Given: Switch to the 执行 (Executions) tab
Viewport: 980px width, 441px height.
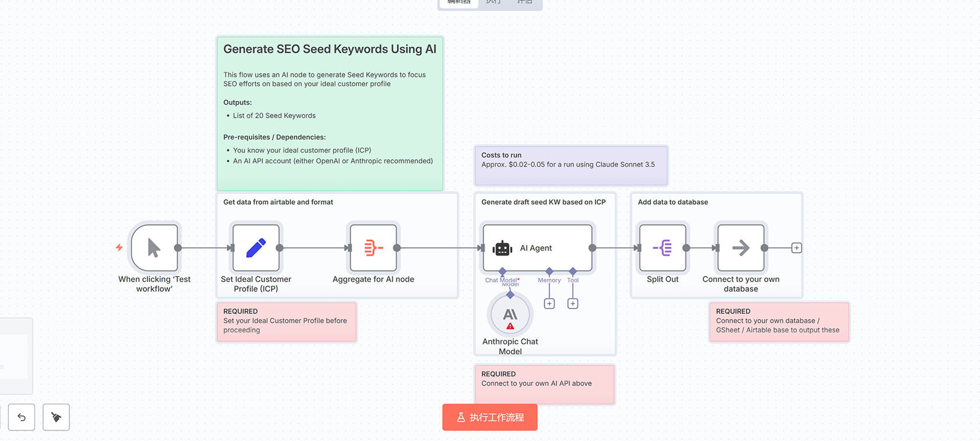Looking at the screenshot, I should [493, 2].
